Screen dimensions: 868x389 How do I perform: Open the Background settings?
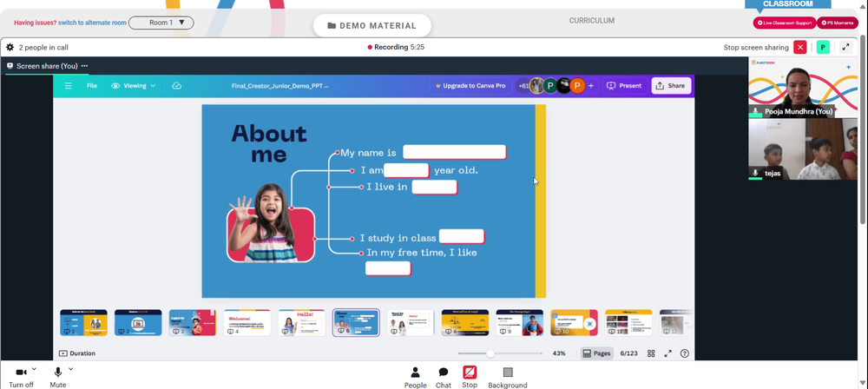coord(508,378)
